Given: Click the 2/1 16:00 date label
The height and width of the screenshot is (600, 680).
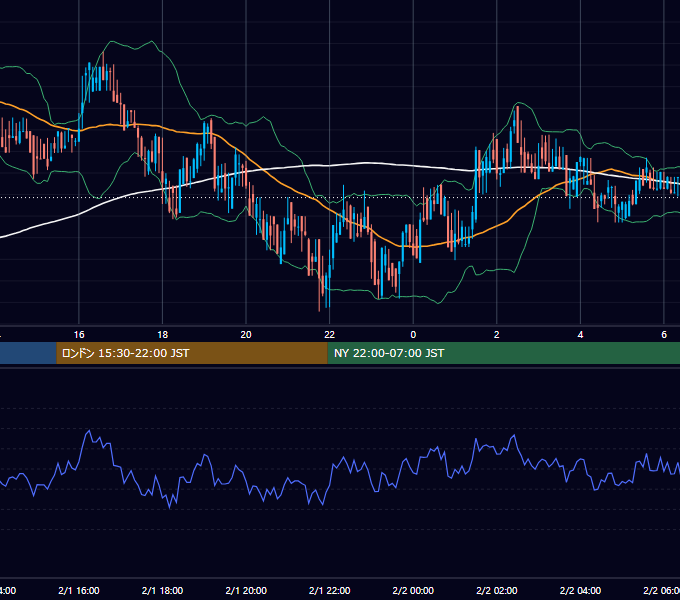Looking at the screenshot, I should (x=79, y=590).
